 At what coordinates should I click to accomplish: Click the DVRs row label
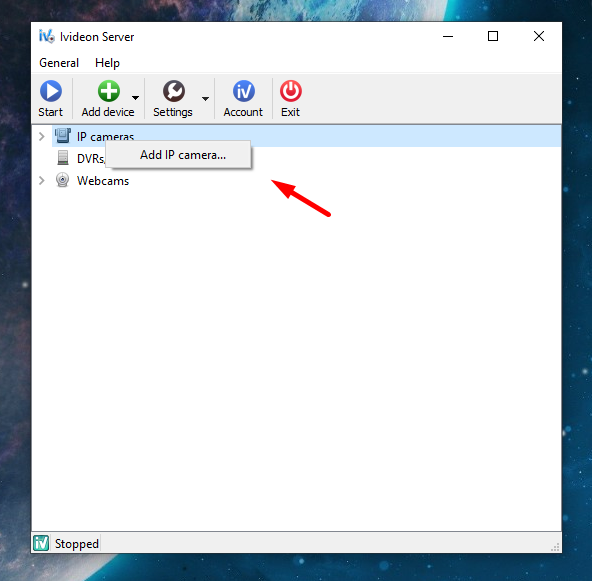[91, 159]
